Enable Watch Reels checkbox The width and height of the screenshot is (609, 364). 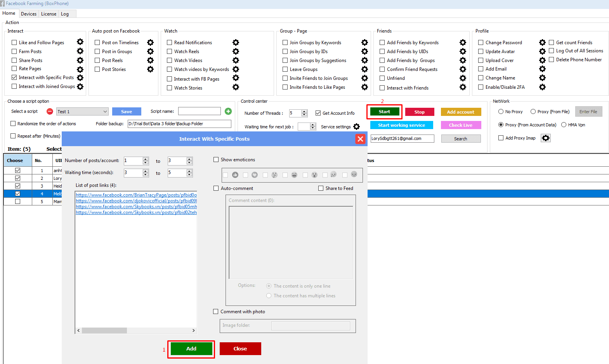pyautogui.click(x=170, y=52)
